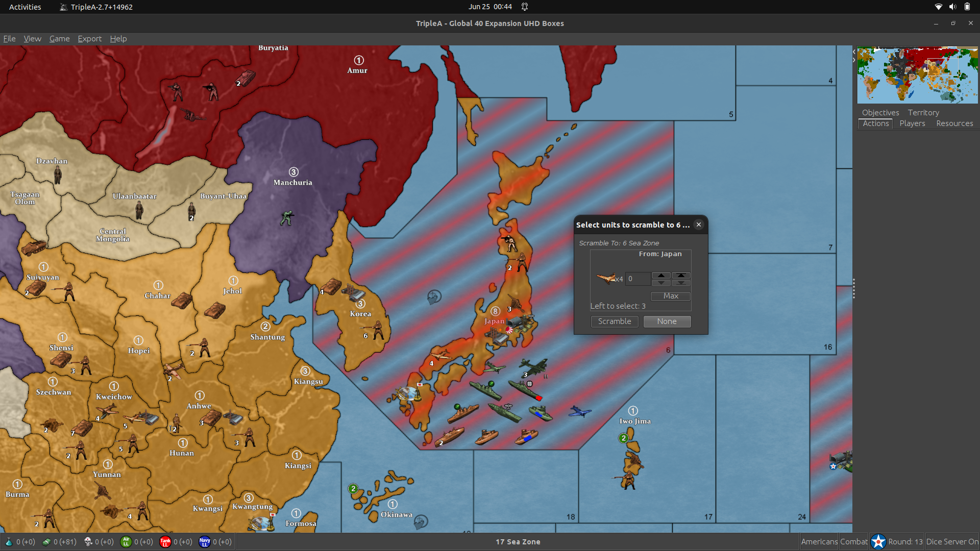The width and height of the screenshot is (980, 551).
Task: Open the clock and calendar in top bar
Action: tap(490, 7)
